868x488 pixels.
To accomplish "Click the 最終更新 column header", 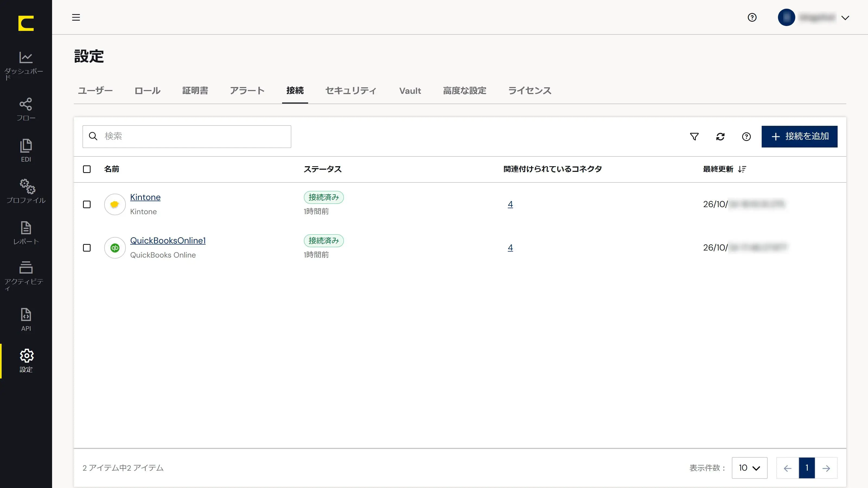I will [718, 169].
